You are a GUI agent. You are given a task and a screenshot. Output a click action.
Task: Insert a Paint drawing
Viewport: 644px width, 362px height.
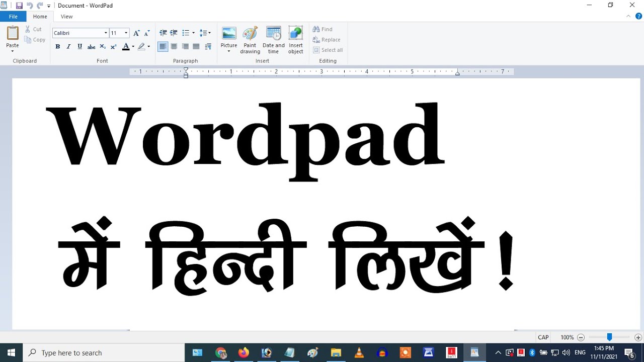tap(250, 40)
